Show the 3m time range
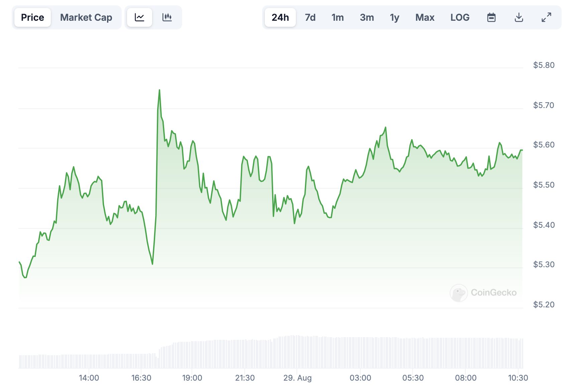The width and height of the screenshot is (569, 392). [367, 17]
